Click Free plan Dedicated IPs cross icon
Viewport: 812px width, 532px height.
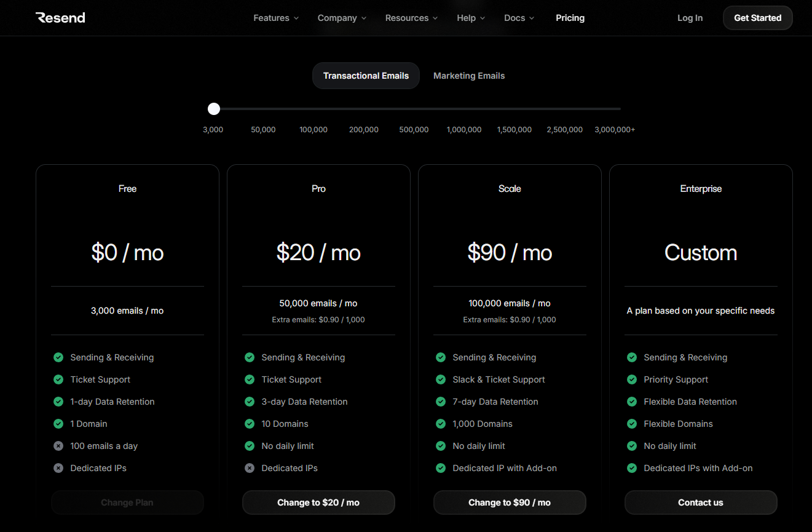(x=58, y=468)
